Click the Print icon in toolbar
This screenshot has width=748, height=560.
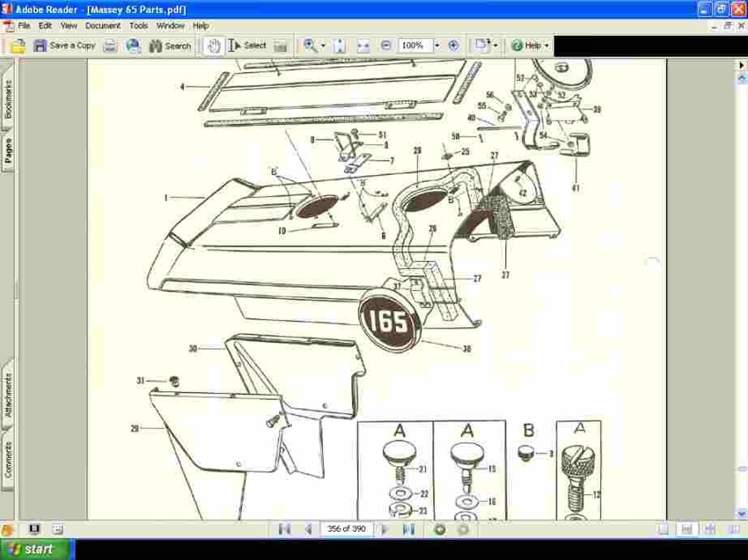pos(110,46)
